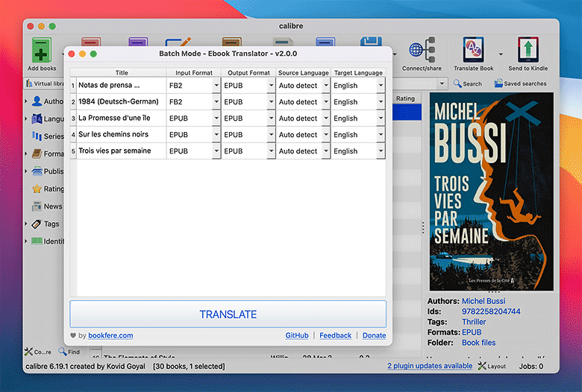Select the Publisher category icon
This screenshot has width=582, height=392.
point(37,171)
